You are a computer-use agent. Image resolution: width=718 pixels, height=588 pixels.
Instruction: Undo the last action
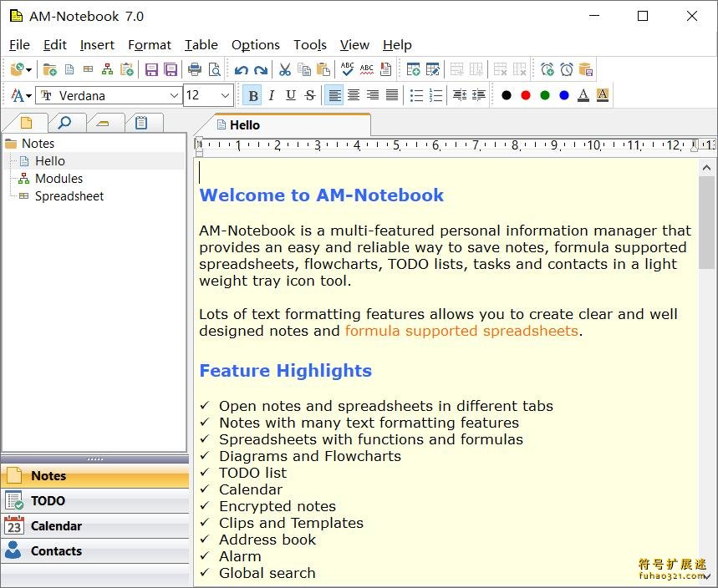point(242,70)
